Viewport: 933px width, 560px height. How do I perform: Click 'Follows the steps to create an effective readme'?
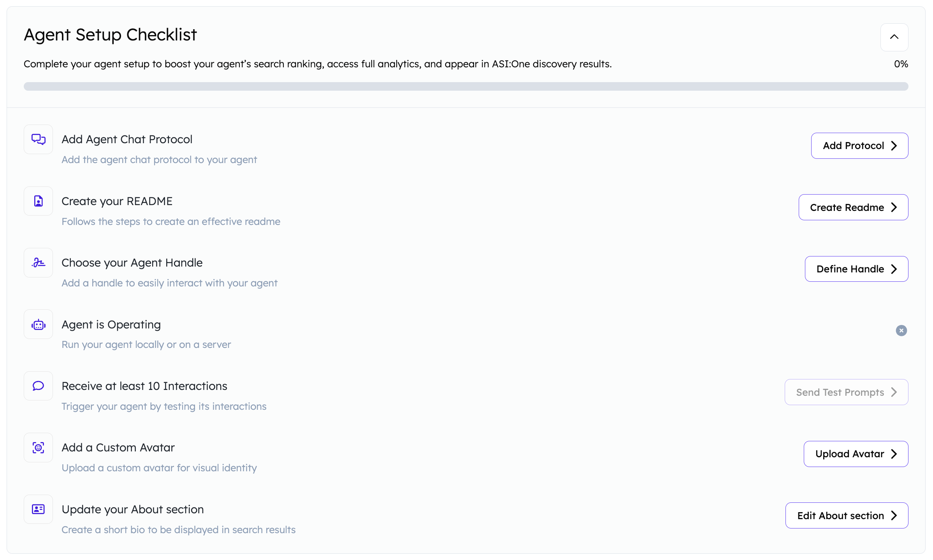pos(171,221)
